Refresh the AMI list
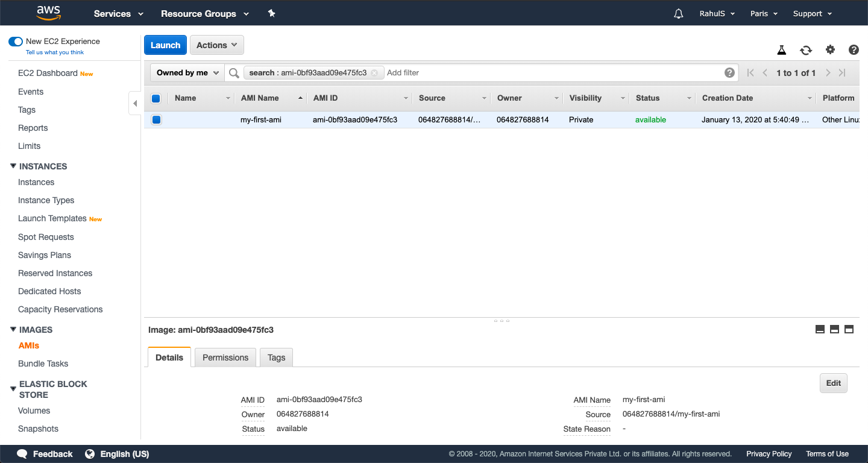The width and height of the screenshot is (868, 463). tap(806, 51)
